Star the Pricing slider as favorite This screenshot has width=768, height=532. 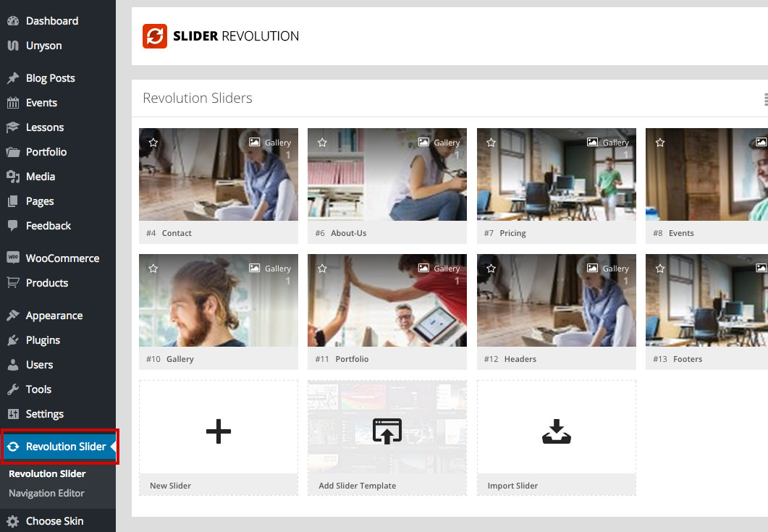point(491,143)
